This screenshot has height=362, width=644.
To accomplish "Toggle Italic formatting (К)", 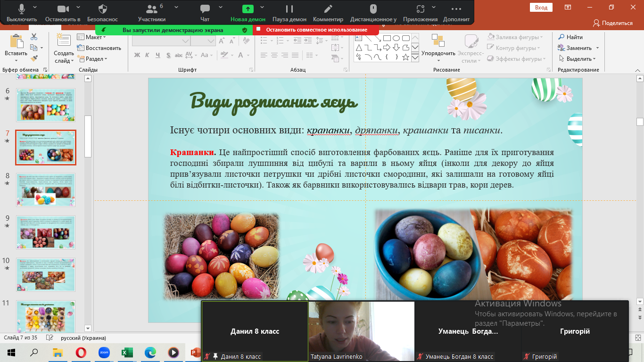I will tap(148, 55).
